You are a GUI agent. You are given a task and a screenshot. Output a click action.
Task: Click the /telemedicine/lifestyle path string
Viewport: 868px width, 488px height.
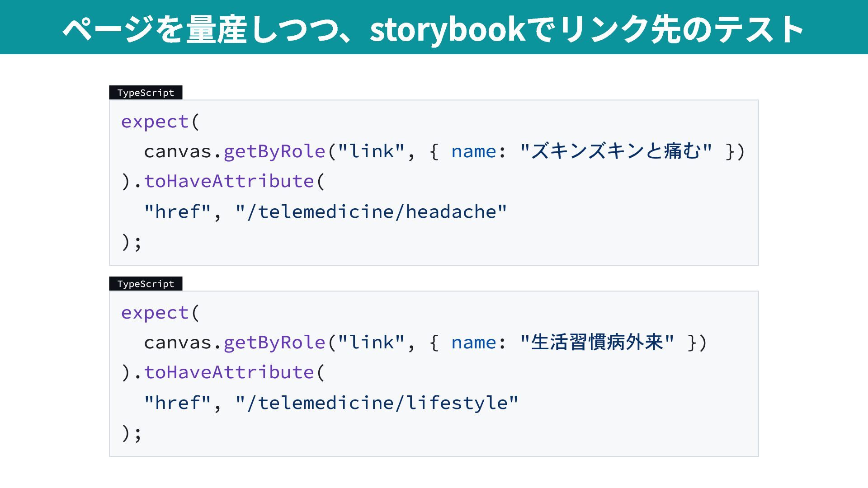click(376, 403)
